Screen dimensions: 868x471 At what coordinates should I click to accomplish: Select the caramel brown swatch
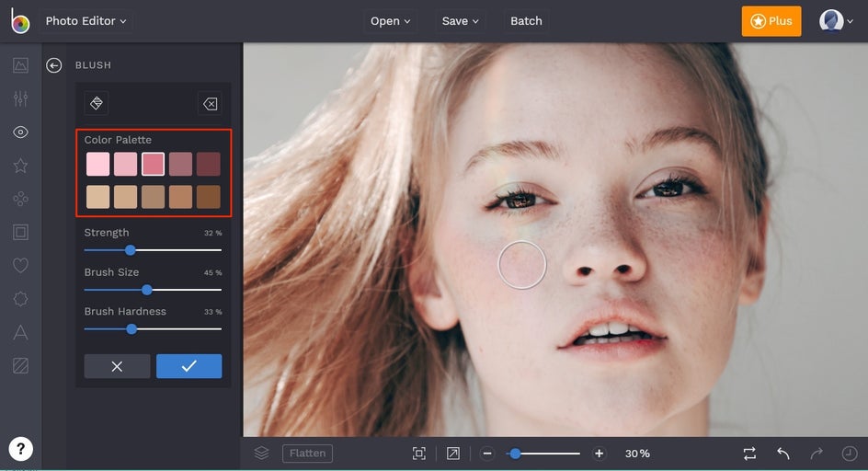180,197
